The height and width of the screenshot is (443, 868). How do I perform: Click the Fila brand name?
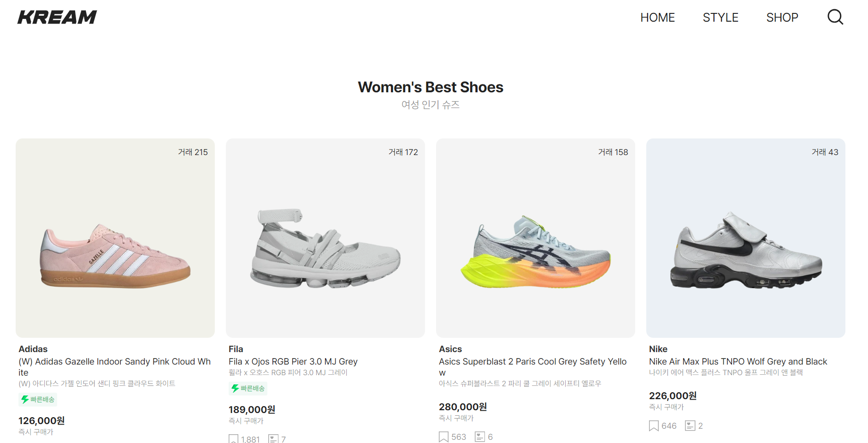click(x=236, y=349)
